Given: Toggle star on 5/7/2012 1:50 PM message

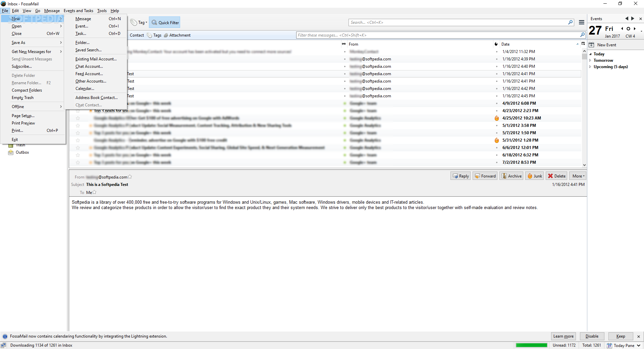Looking at the screenshot, I should (x=78, y=133).
